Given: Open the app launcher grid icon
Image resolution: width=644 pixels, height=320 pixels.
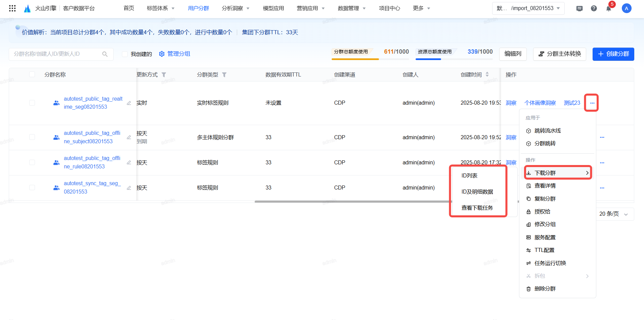Looking at the screenshot, I should (12, 8).
